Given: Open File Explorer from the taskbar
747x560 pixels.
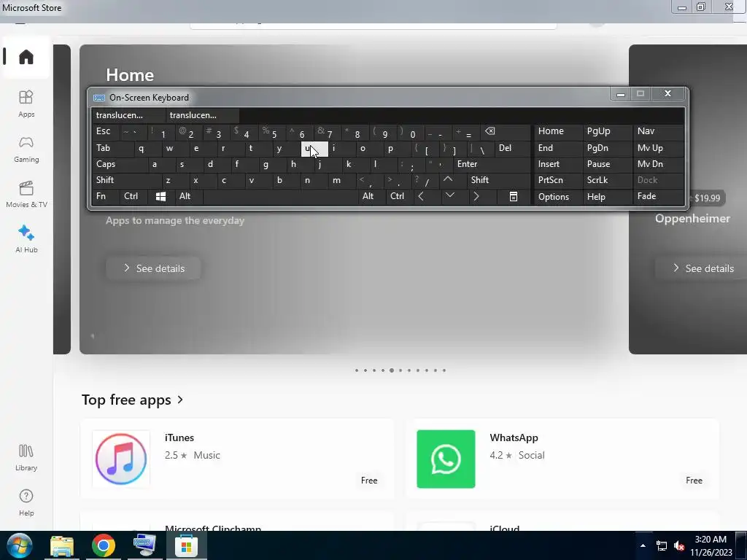Looking at the screenshot, I should (62, 545).
